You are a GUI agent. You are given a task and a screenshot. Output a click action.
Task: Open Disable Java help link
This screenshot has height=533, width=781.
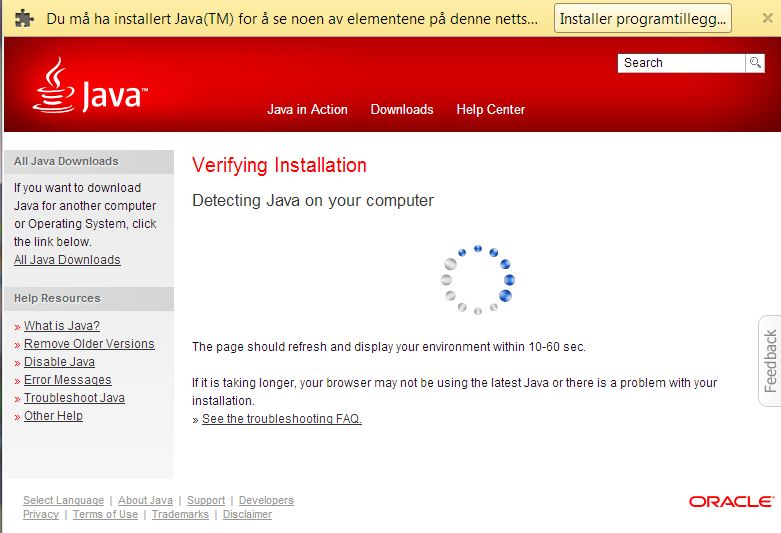[x=59, y=362]
